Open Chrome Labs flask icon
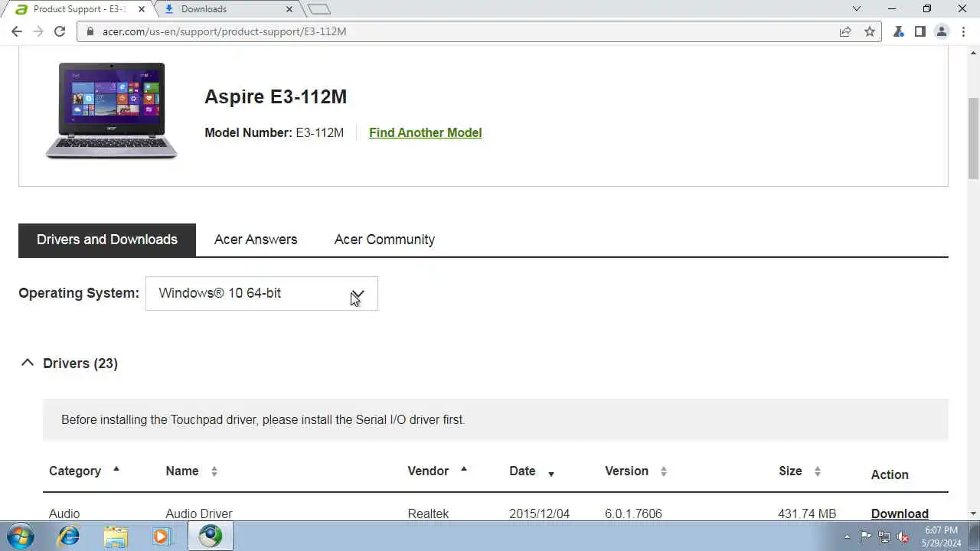Viewport: 980px width, 551px height. coord(899,31)
